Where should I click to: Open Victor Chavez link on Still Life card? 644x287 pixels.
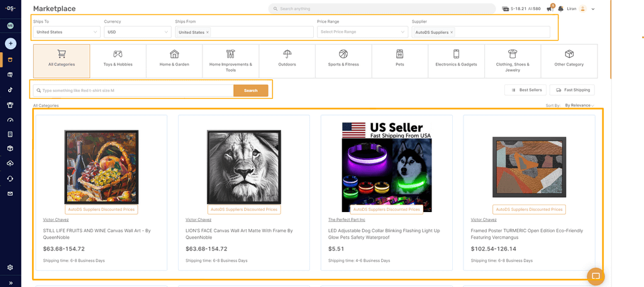(56, 220)
